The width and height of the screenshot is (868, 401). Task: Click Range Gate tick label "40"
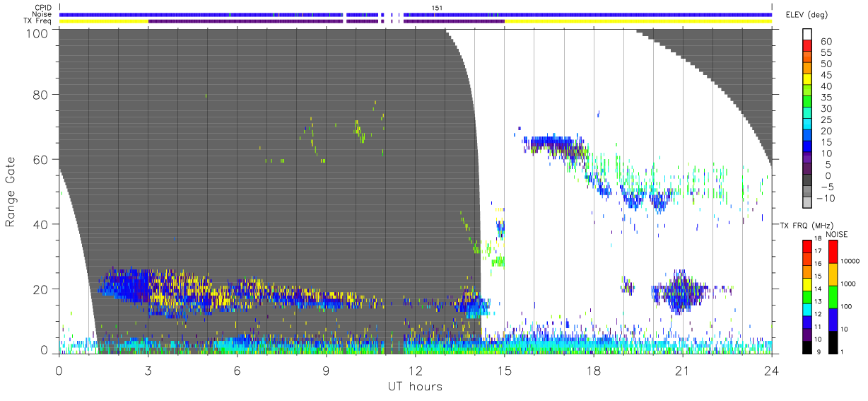(x=41, y=224)
